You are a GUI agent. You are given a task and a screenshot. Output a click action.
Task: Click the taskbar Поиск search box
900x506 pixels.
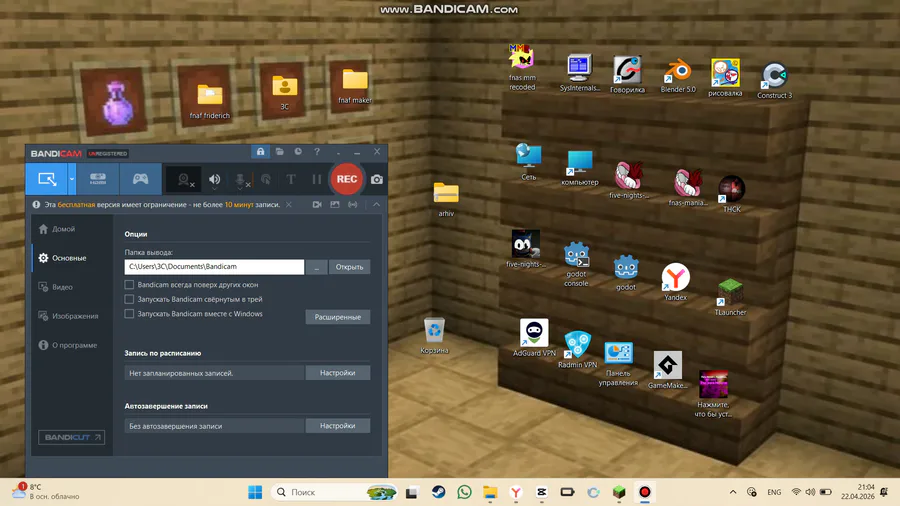335,492
